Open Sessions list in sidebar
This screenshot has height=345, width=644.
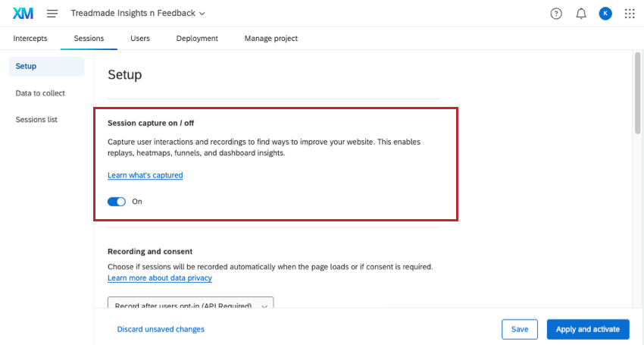pos(36,120)
